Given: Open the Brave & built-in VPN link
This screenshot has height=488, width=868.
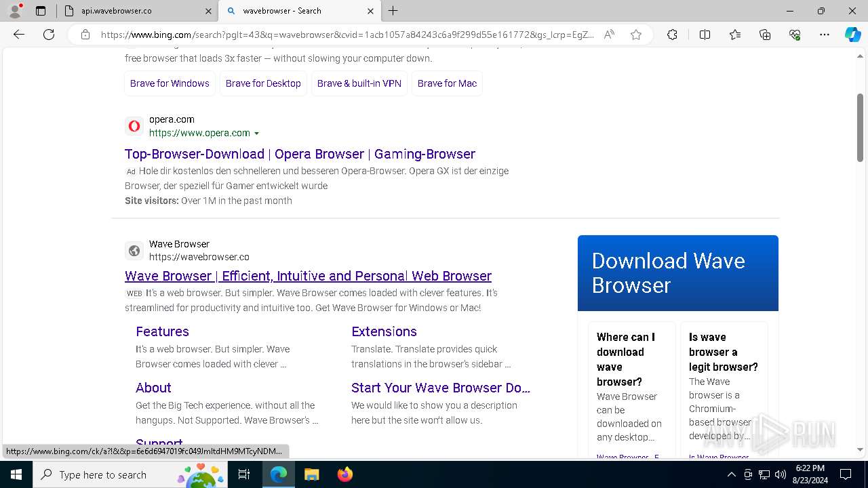Looking at the screenshot, I should pos(359,83).
